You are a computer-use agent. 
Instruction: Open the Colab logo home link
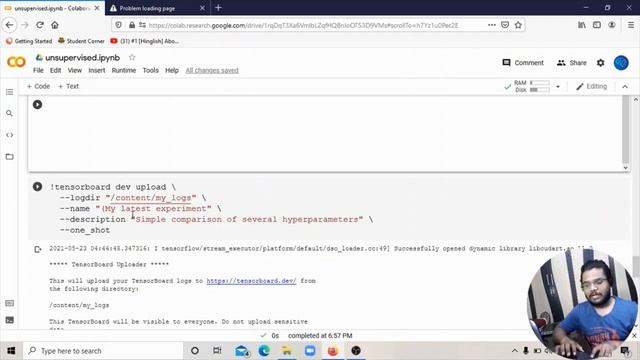pos(16,62)
